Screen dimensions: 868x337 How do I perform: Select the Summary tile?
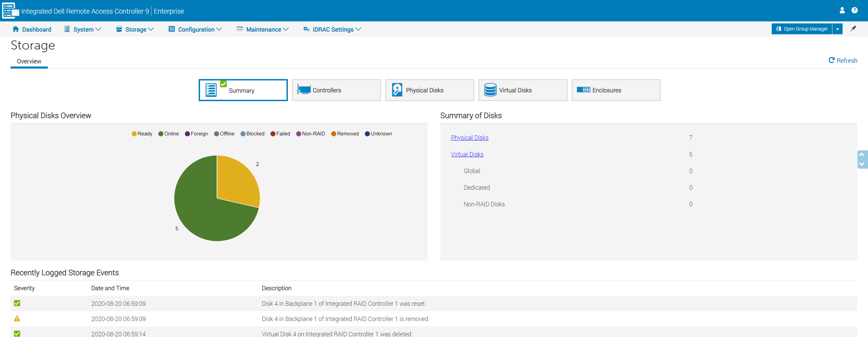(243, 90)
